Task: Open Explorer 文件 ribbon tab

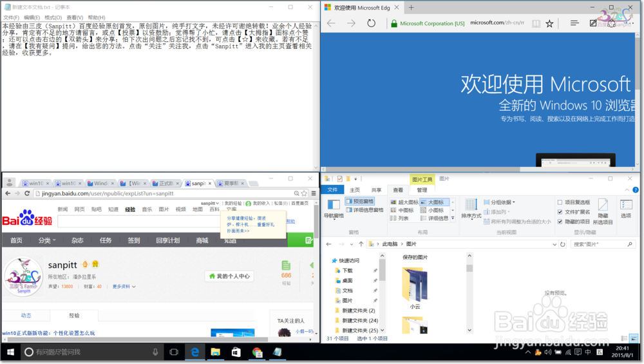Action: coord(332,190)
